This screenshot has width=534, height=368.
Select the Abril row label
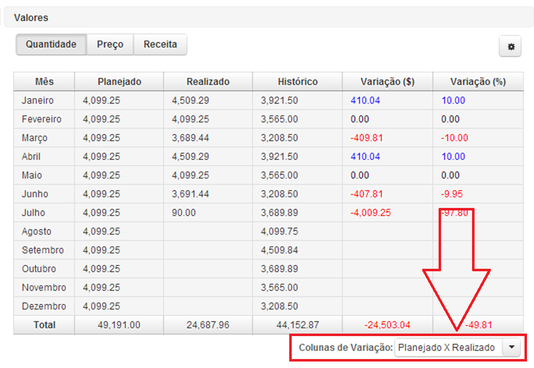pyautogui.click(x=31, y=157)
